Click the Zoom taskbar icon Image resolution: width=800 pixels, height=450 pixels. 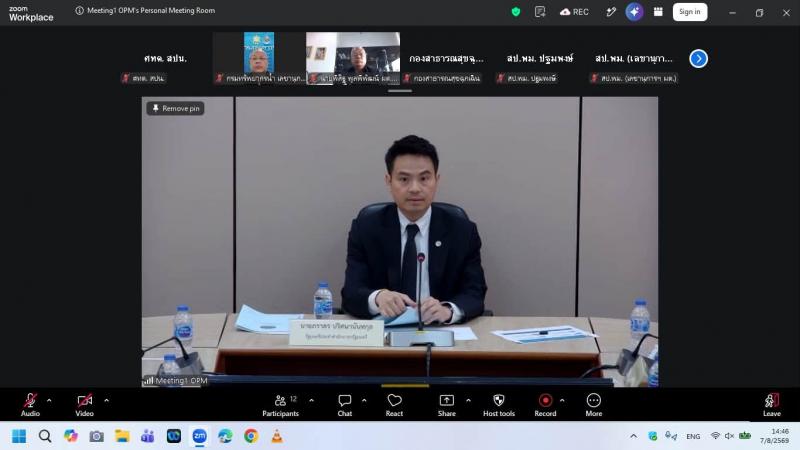[x=199, y=436]
